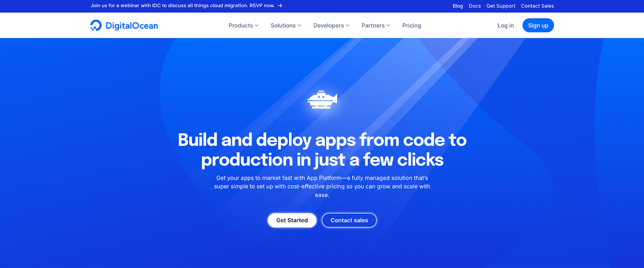The image size is (644, 268).
Task: Click the arrow after RSVP now
Action: [280, 6]
